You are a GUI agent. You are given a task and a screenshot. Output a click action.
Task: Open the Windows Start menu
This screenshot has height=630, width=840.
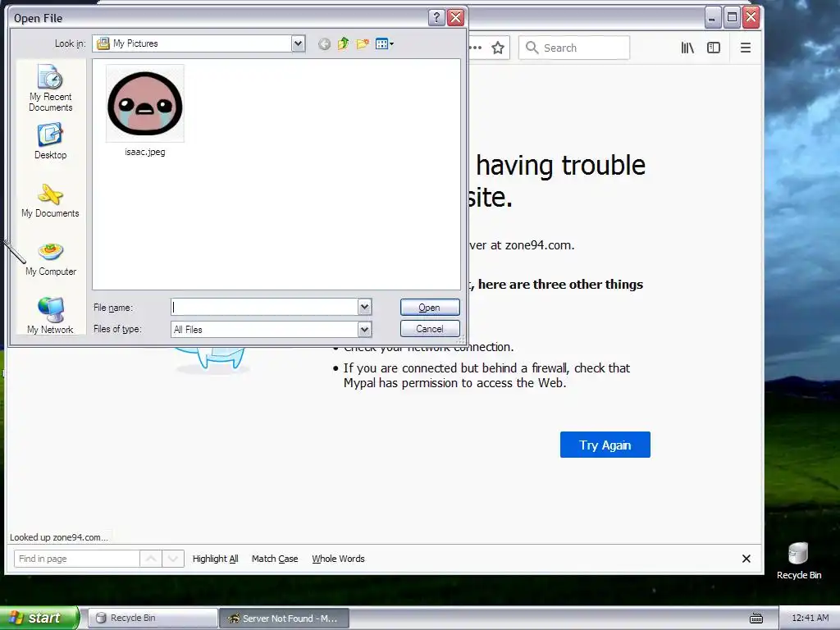tap(39, 618)
